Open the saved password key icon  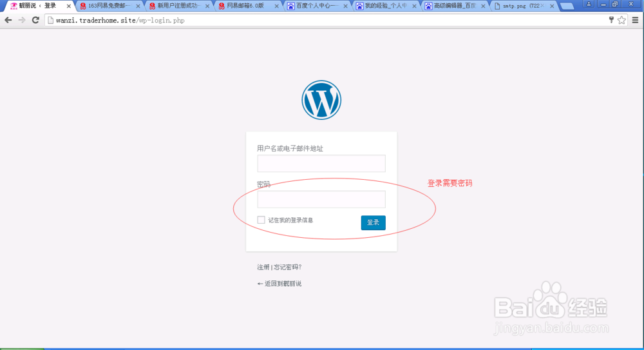pos(611,20)
